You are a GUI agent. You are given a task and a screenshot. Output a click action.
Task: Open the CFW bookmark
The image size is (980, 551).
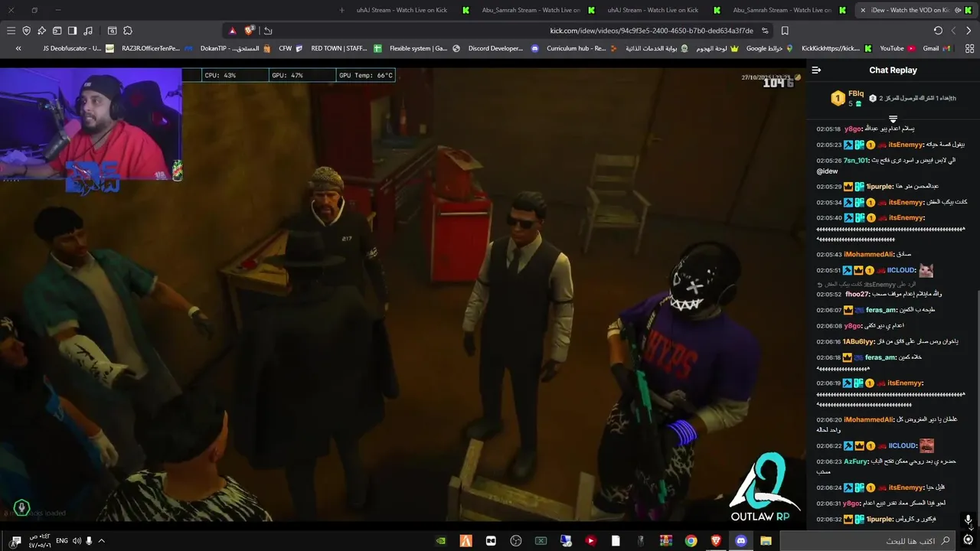click(290, 48)
